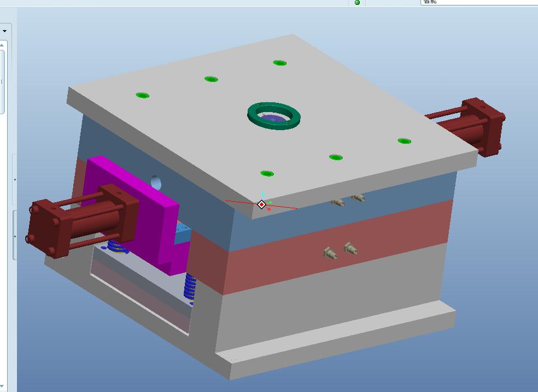Click the left panel scroll-down arrow
The height and width of the screenshot is (392, 538).
[x=2, y=387]
